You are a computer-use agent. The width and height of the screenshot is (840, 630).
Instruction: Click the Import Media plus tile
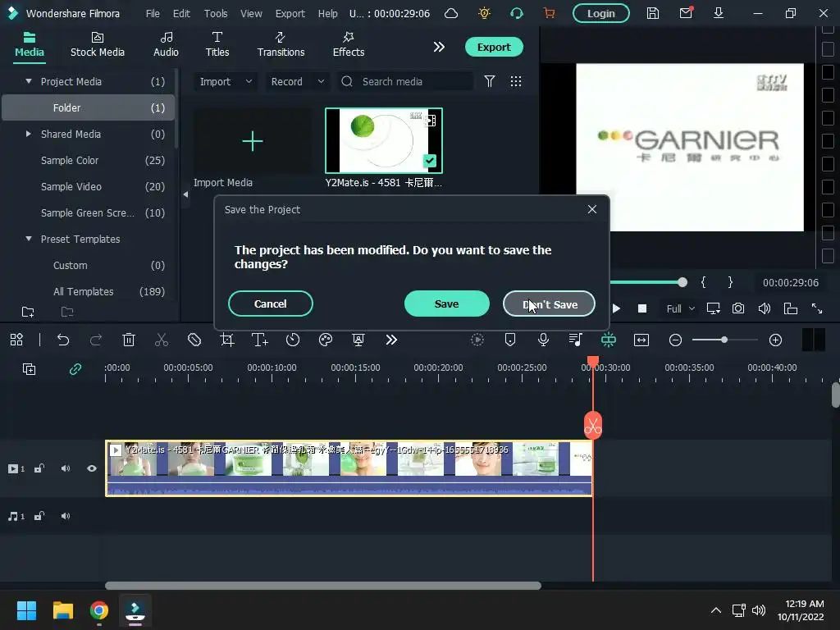tap(253, 141)
